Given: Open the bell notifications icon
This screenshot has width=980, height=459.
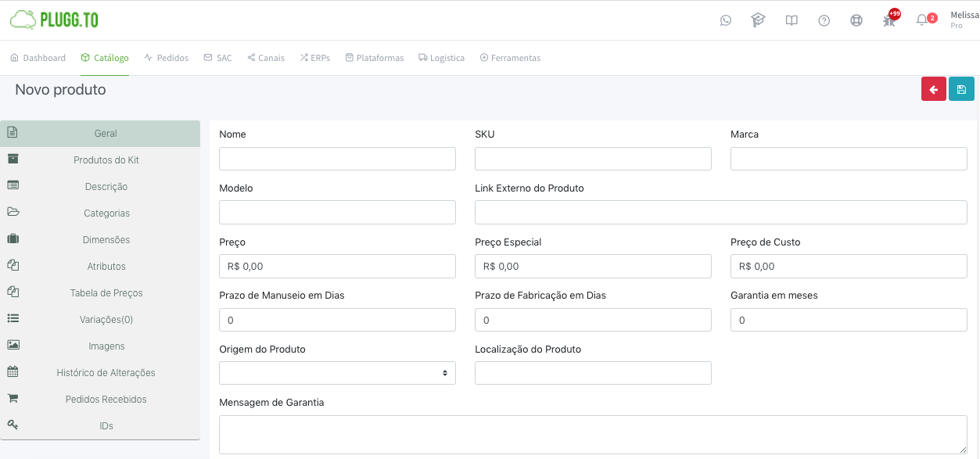Looking at the screenshot, I should [922, 20].
